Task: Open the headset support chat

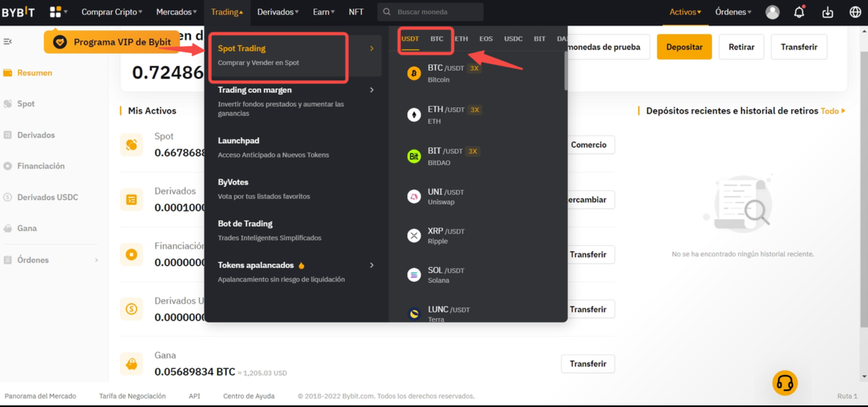Action: (784, 383)
